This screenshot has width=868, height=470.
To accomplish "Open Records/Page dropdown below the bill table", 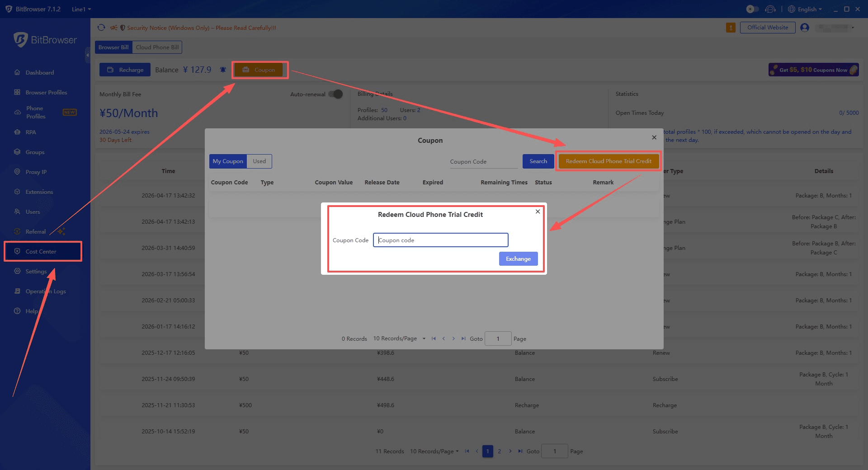I will coord(434,451).
